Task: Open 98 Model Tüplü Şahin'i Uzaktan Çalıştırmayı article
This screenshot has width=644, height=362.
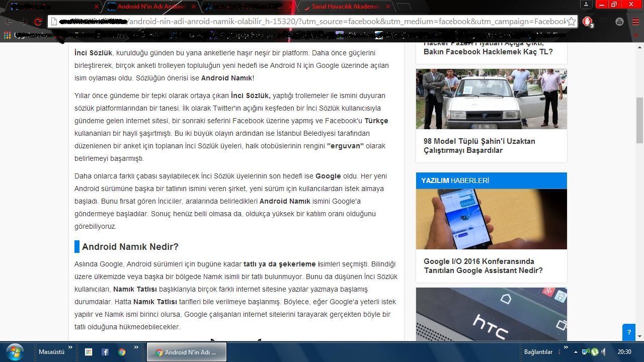Action: [x=479, y=146]
